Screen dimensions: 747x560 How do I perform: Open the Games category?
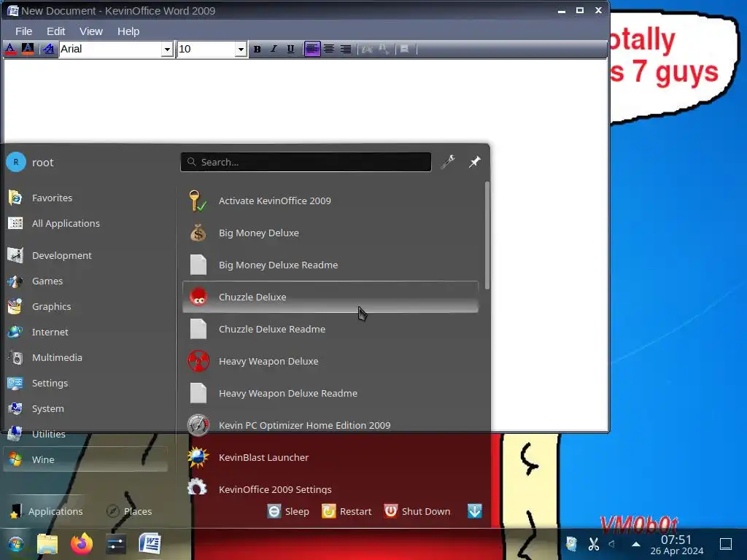coord(86,281)
